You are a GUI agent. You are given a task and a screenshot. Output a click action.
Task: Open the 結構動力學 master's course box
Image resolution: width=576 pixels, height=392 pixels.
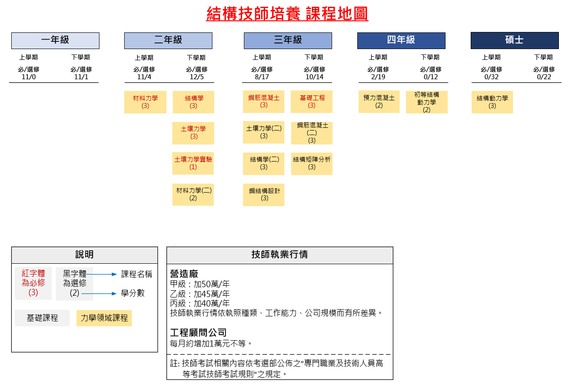[x=492, y=102]
